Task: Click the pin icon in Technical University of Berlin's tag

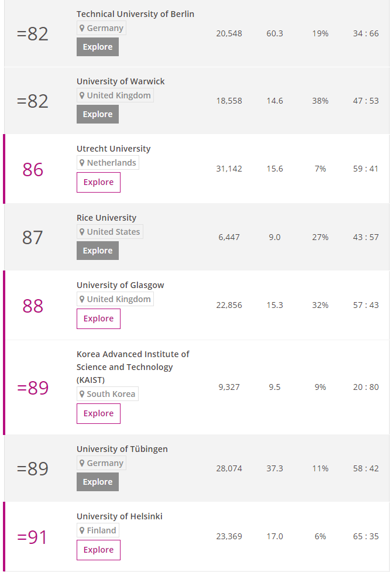Action: (82, 28)
